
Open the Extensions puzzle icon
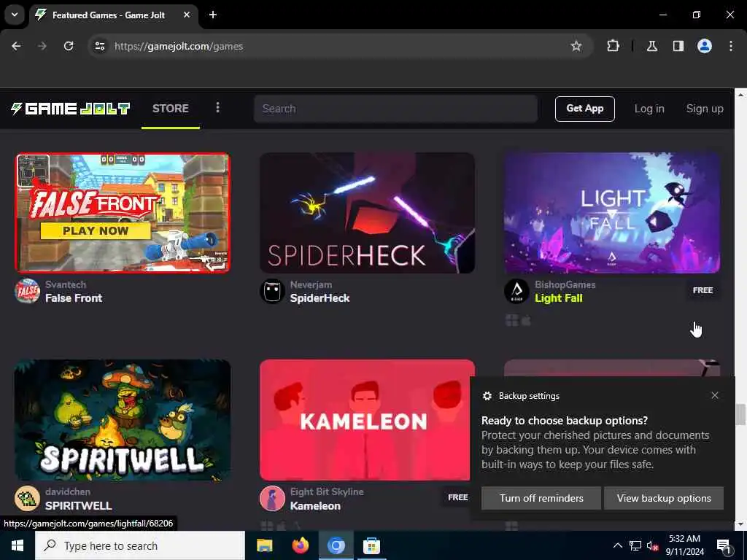[x=613, y=46]
